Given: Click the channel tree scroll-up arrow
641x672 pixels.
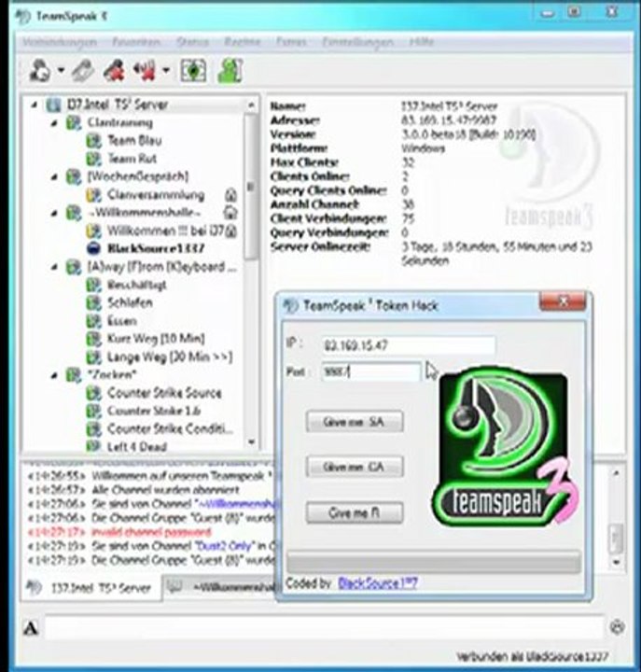Looking at the screenshot, I should click(x=252, y=105).
